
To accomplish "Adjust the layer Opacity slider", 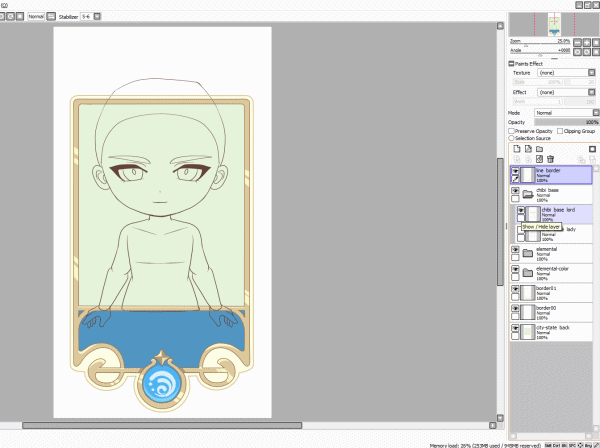I will point(565,122).
